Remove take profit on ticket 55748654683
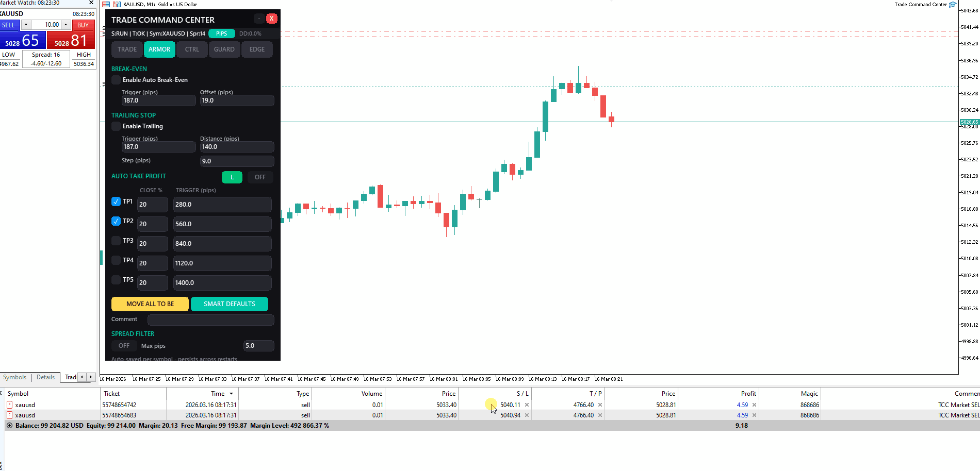The image size is (980, 471). pos(600,415)
